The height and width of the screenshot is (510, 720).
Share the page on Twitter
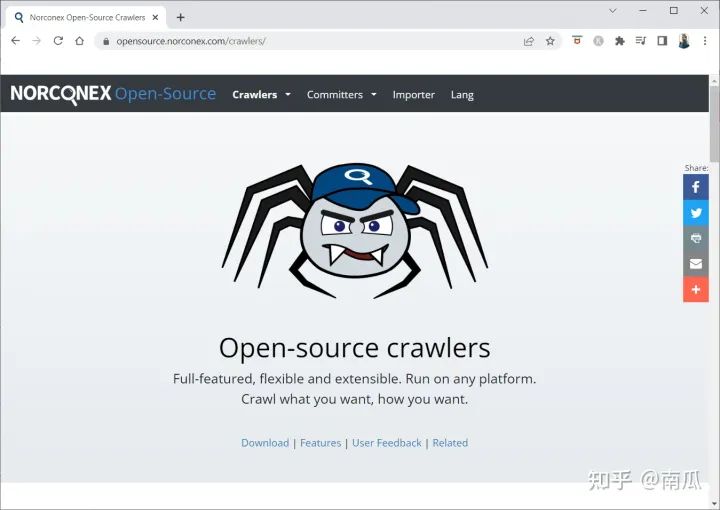click(x=696, y=213)
